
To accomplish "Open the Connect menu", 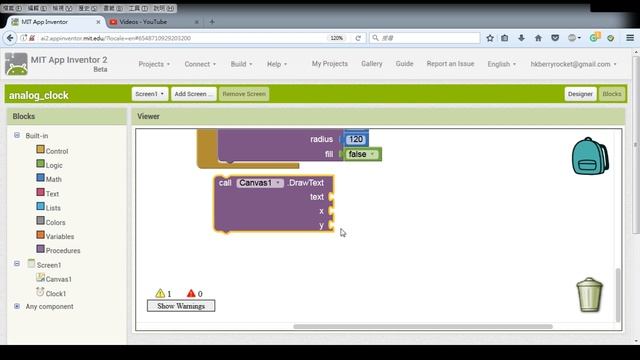I will pyautogui.click(x=200, y=64).
